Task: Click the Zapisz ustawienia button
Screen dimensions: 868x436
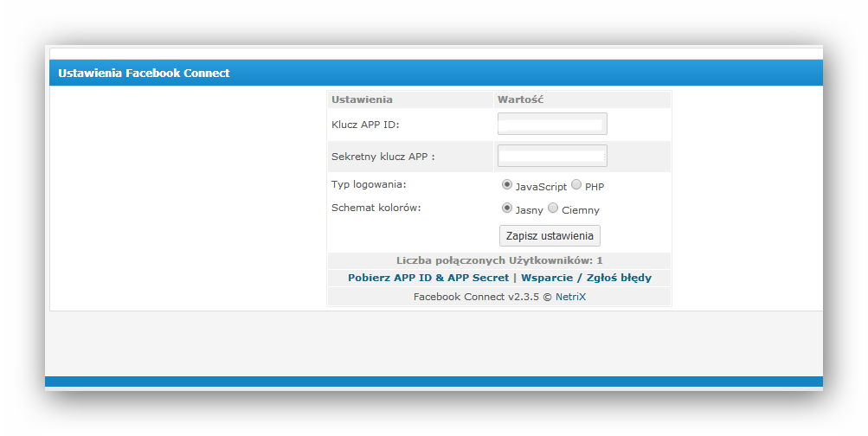Action: click(x=550, y=235)
